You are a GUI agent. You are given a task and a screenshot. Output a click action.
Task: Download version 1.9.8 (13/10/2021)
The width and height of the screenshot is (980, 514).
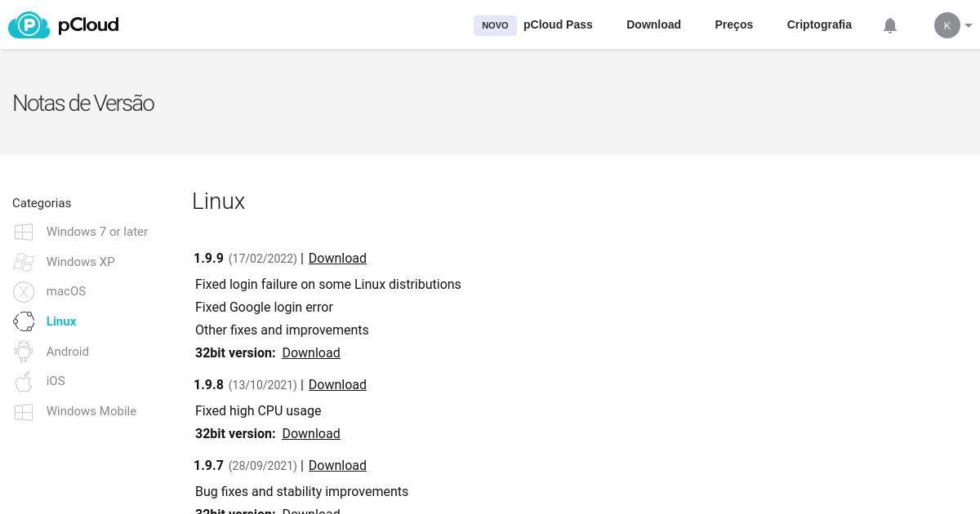(337, 385)
